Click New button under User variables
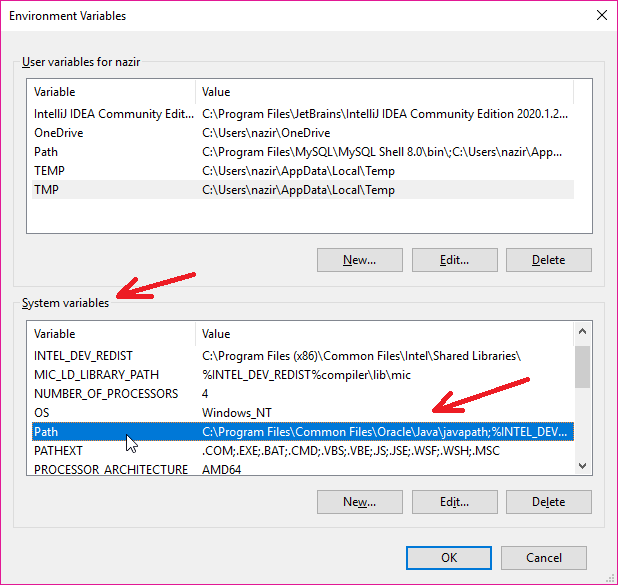The image size is (618, 585). [x=359, y=260]
